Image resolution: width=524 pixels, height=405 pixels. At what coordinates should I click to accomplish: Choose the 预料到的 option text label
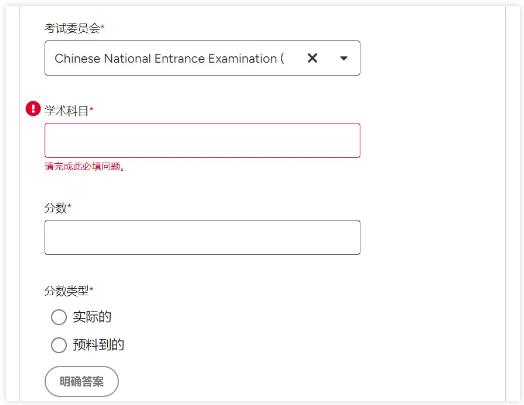pos(98,345)
